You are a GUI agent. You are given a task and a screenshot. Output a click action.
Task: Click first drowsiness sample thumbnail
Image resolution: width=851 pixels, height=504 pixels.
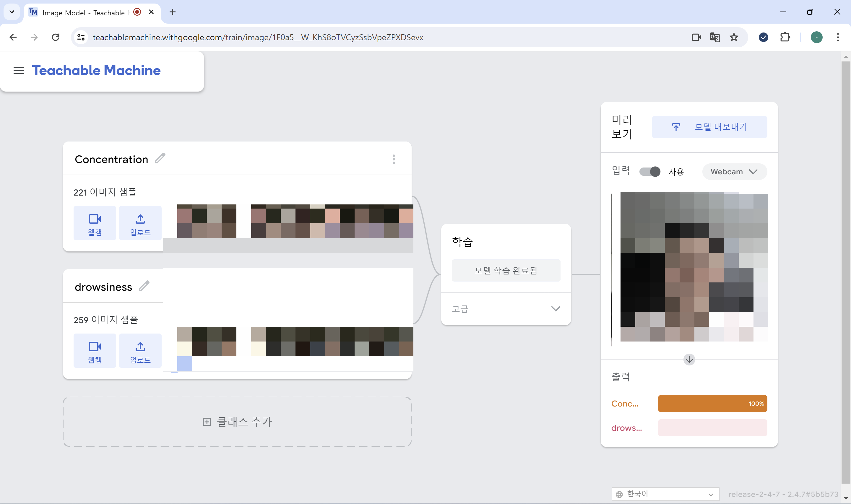(x=207, y=341)
